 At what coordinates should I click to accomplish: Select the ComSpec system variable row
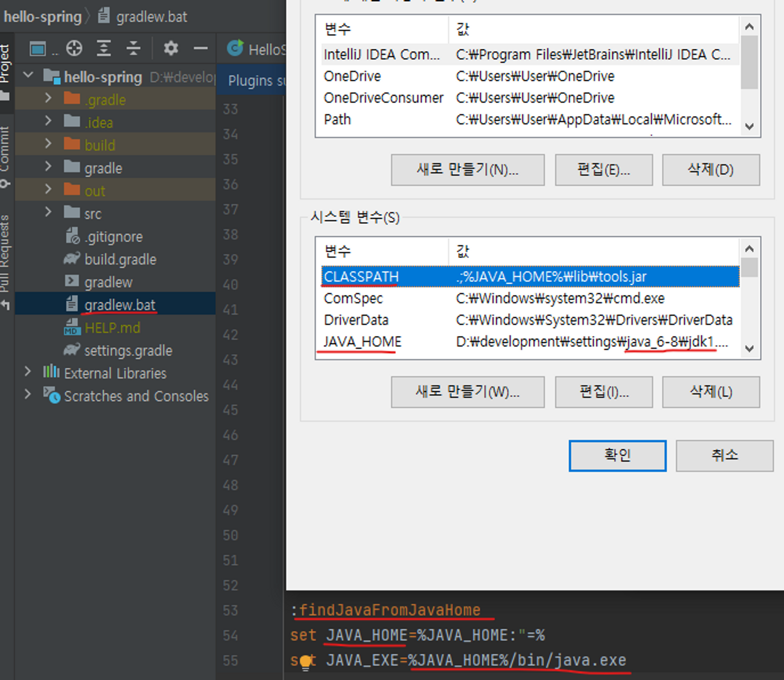[x=530, y=298]
